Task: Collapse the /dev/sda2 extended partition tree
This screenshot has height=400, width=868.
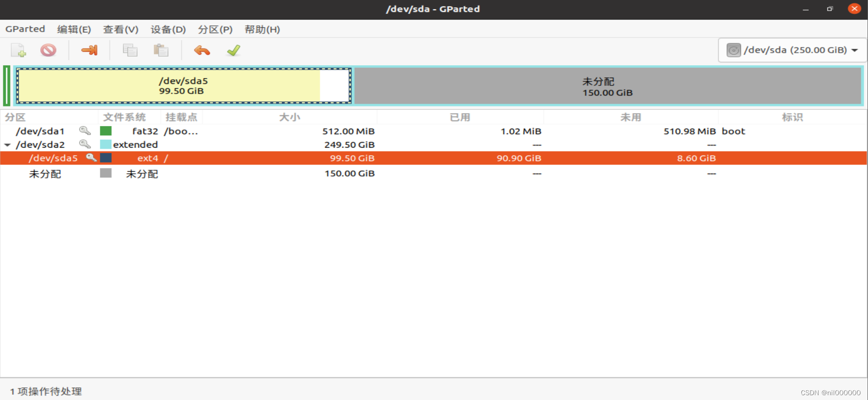Action: [x=7, y=144]
